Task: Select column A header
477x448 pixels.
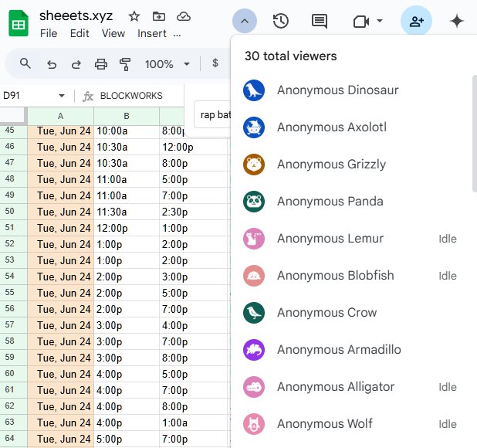Action: coord(60,116)
